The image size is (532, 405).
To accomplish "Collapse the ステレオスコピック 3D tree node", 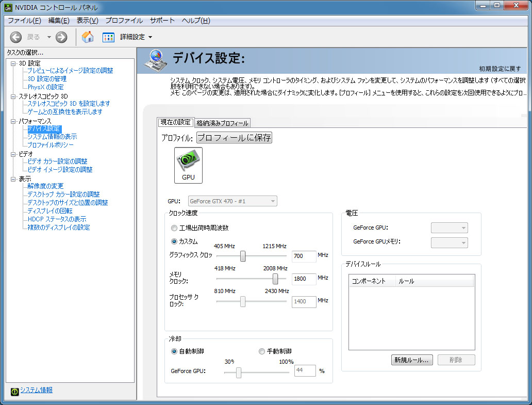I will (13, 96).
